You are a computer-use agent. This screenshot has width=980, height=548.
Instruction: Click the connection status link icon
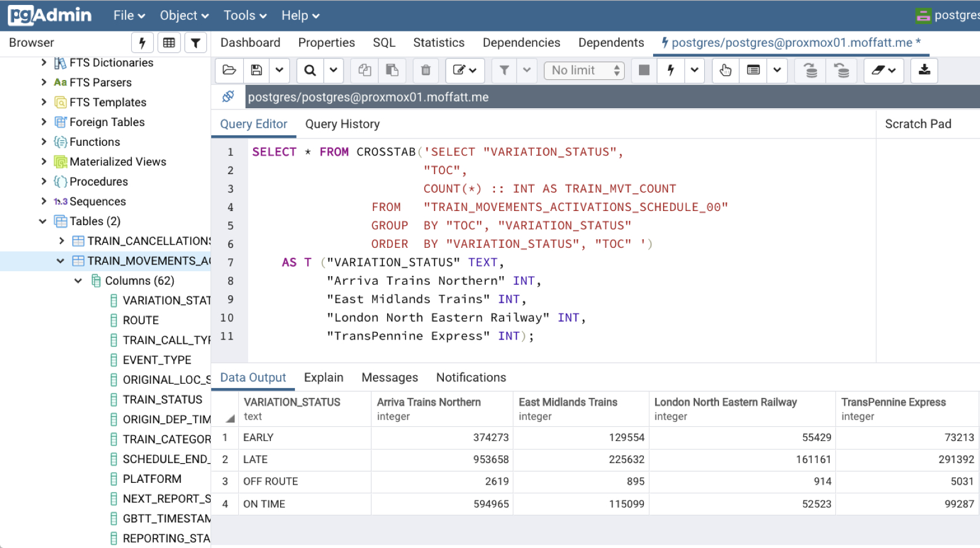click(228, 97)
